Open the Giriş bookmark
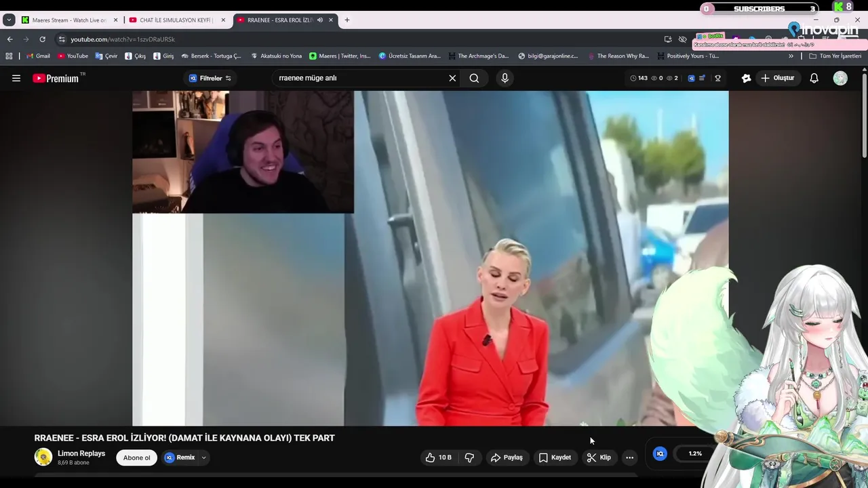This screenshot has width=868, height=488. 164,56
